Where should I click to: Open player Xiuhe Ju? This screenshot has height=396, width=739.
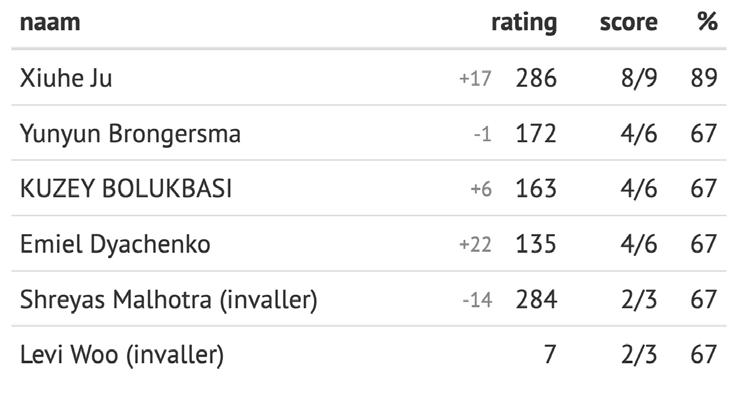(x=66, y=78)
